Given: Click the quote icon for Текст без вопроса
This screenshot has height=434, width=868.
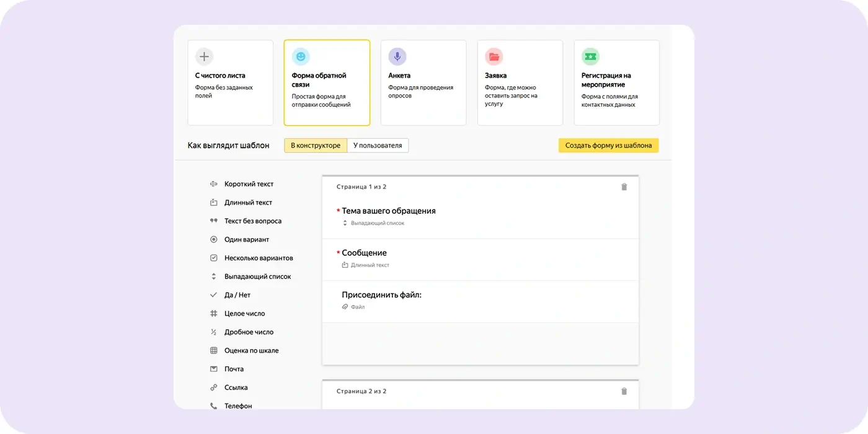Looking at the screenshot, I should coord(213,221).
